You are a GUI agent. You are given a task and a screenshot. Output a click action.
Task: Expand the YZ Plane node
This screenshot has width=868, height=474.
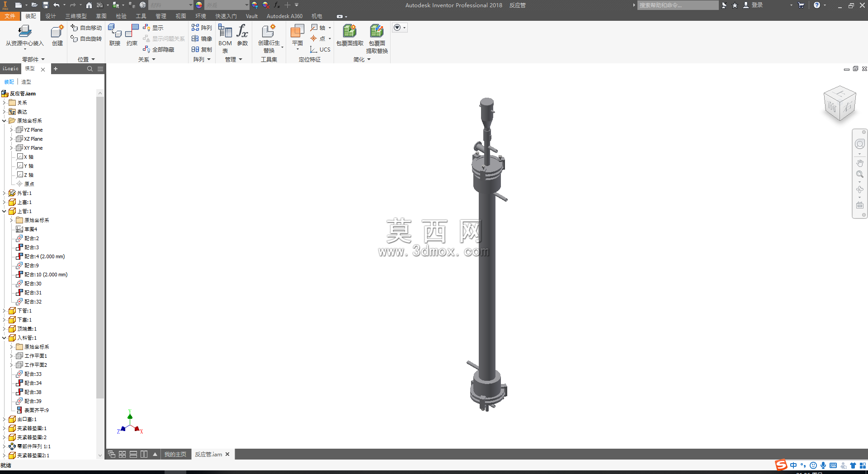point(11,130)
